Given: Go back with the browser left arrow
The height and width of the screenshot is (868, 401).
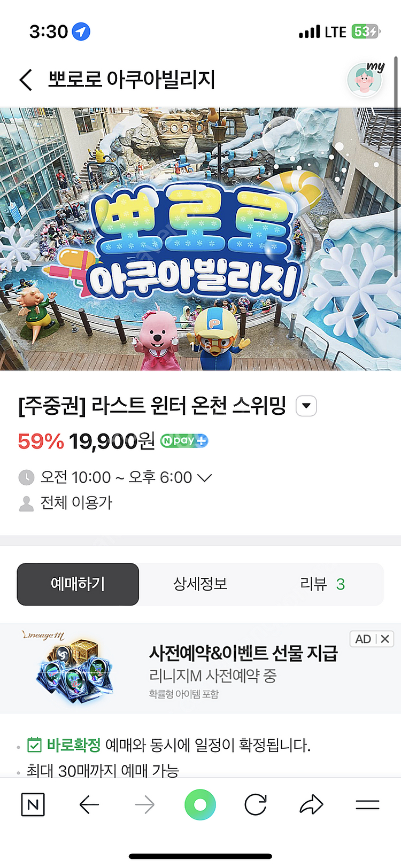Looking at the screenshot, I should click(x=89, y=804).
